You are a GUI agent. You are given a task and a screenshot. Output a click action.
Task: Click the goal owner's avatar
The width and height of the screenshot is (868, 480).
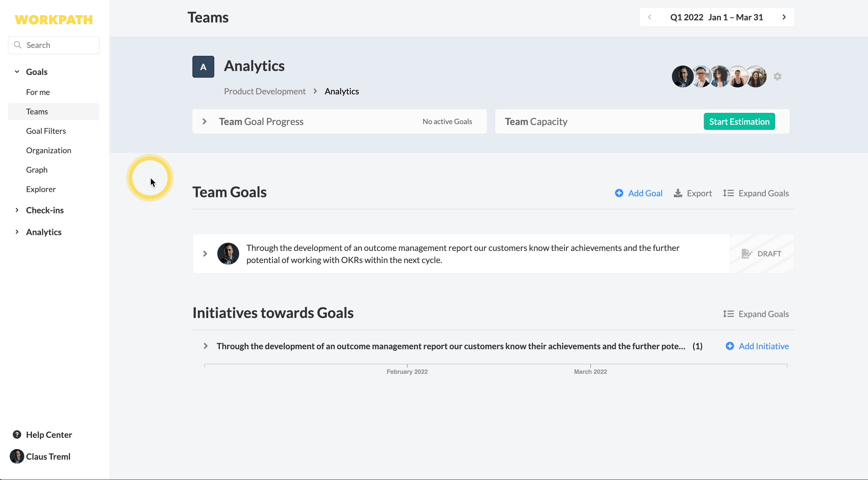click(228, 254)
